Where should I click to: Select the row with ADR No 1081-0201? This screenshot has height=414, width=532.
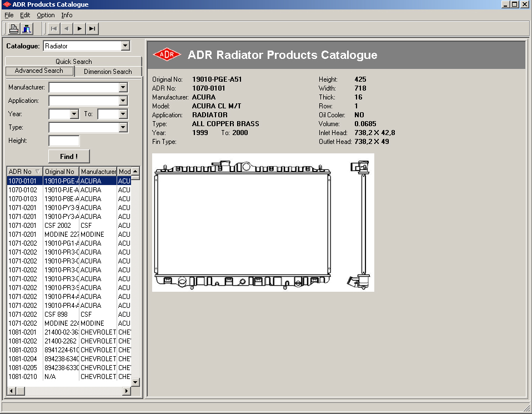tap(69, 332)
